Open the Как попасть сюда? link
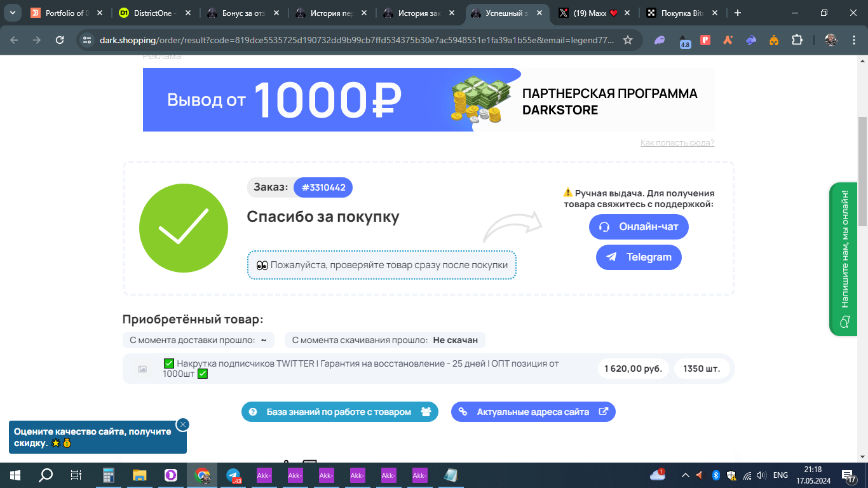868x488 pixels. [677, 143]
